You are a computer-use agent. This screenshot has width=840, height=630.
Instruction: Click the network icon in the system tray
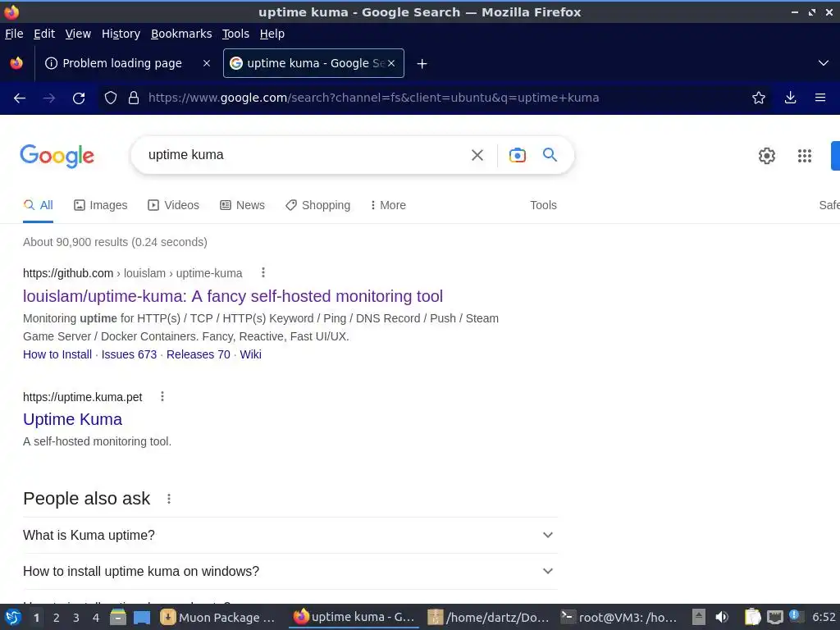[x=774, y=618]
